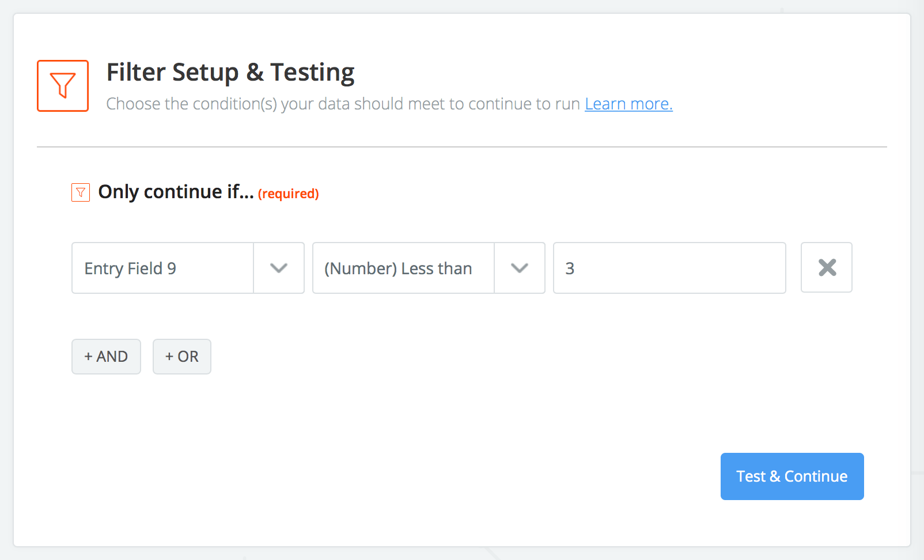This screenshot has height=560, width=924.
Task: Add an AND condition
Action: pyautogui.click(x=106, y=357)
